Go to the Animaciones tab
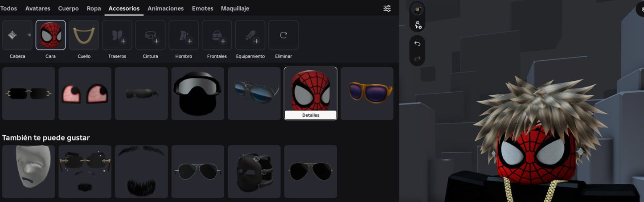Image resolution: width=644 pixels, height=202 pixels. [165, 8]
